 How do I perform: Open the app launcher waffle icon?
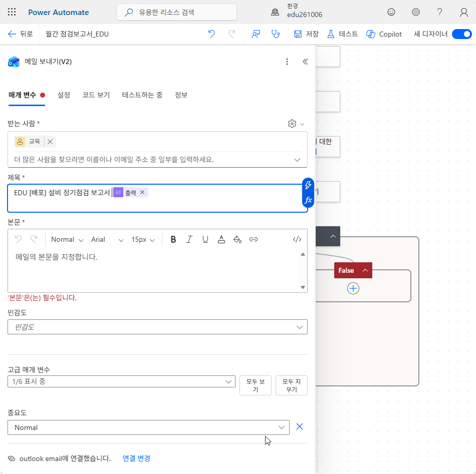[12, 12]
